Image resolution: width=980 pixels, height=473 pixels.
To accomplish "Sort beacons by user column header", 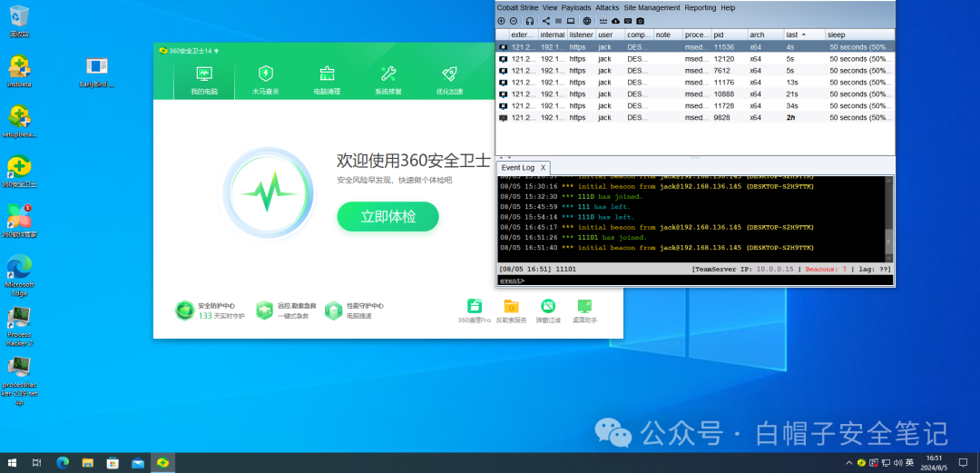I will point(610,35).
